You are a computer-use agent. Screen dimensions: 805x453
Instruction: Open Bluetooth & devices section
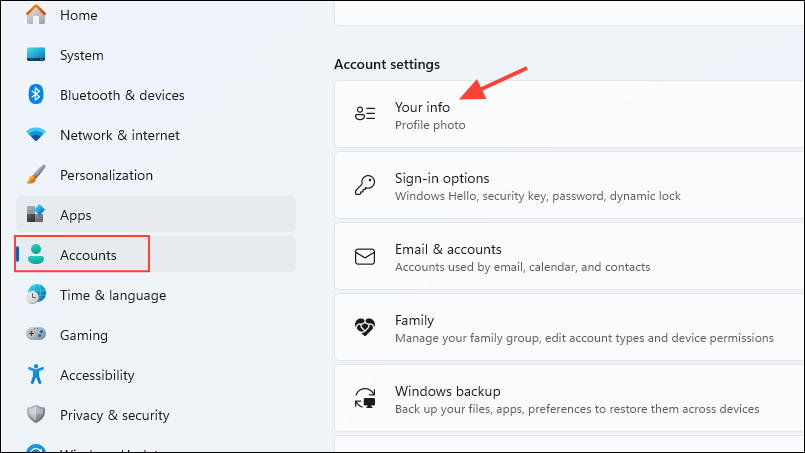[x=156, y=95]
